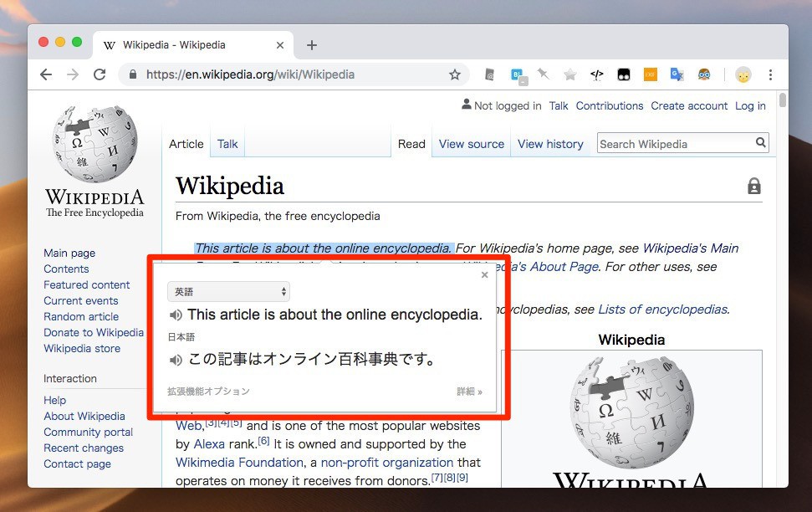The image size is (812, 512).
Task: Click the gray star extension icon
Action: [x=570, y=74]
